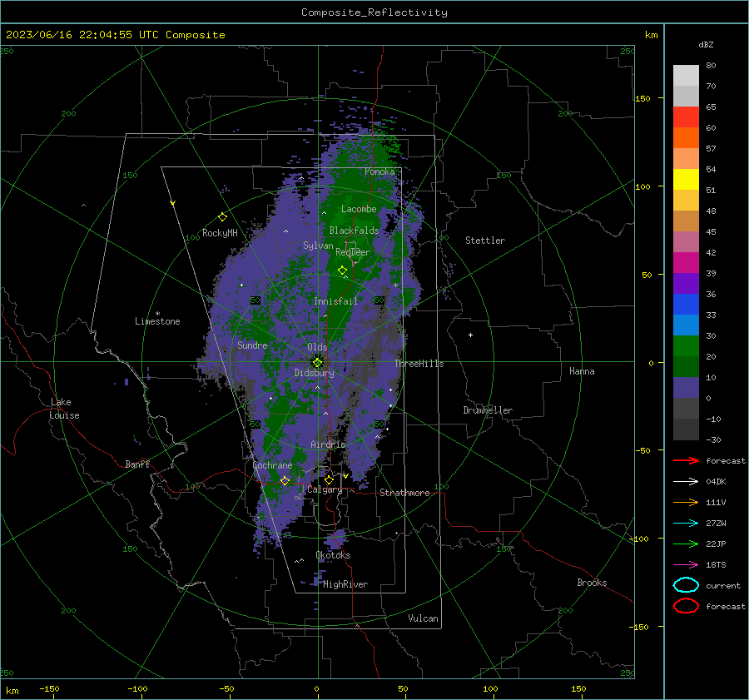Select the red 60-65 dBZ swatch
This screenshot has height=700, width=749.
[686, 117]
